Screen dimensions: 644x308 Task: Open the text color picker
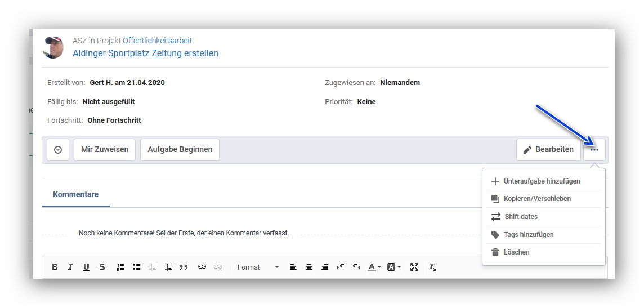click(374, 267)
